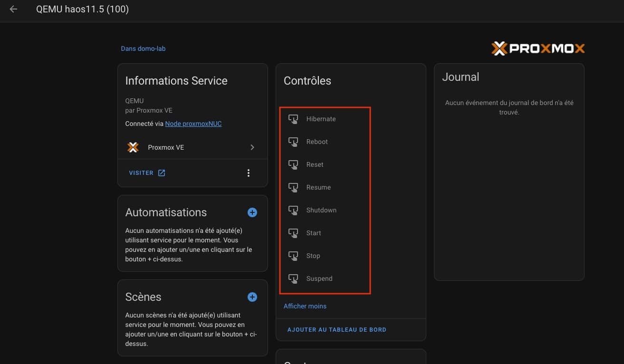
Task: Select the Reset control label
Action: point(315,164)
